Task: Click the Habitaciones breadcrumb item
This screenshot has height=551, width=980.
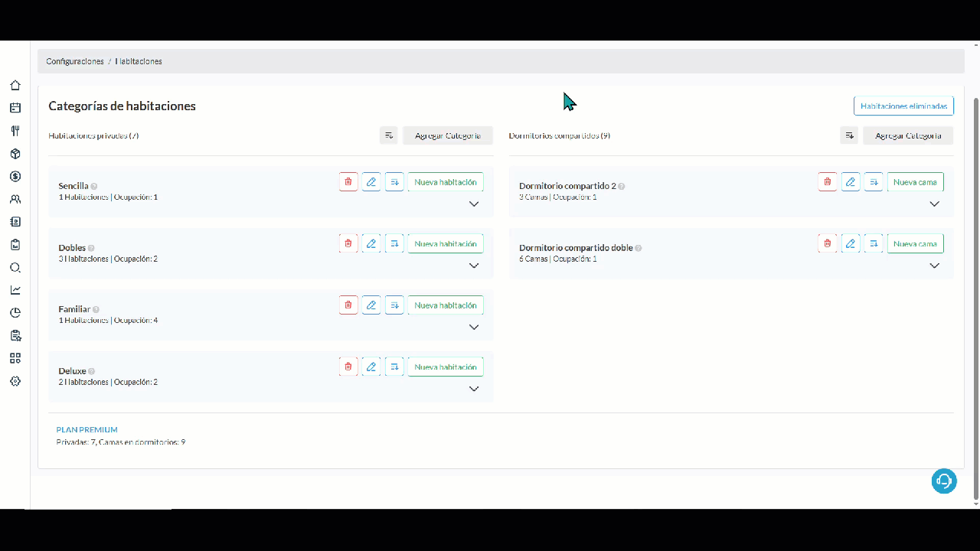Action: point(139,61)
